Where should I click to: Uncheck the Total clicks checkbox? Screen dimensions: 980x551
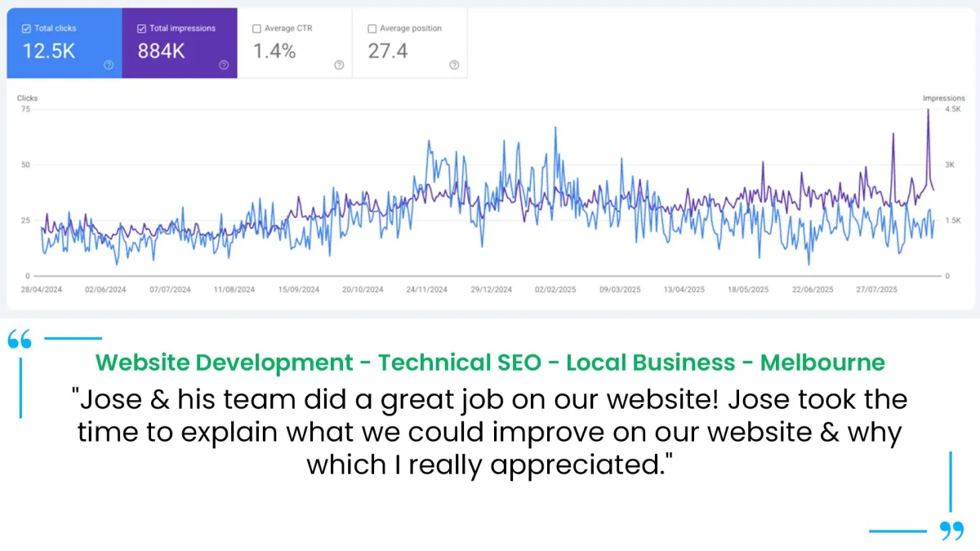pyautogui.click(x=26, y=29)
